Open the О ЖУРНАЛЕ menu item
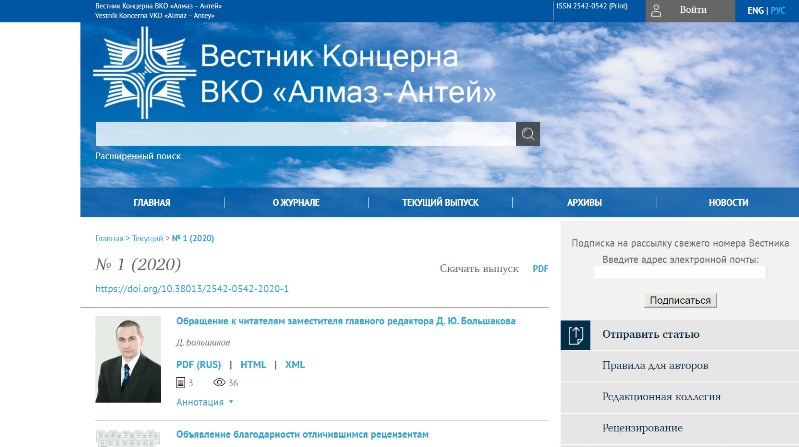 296,203
